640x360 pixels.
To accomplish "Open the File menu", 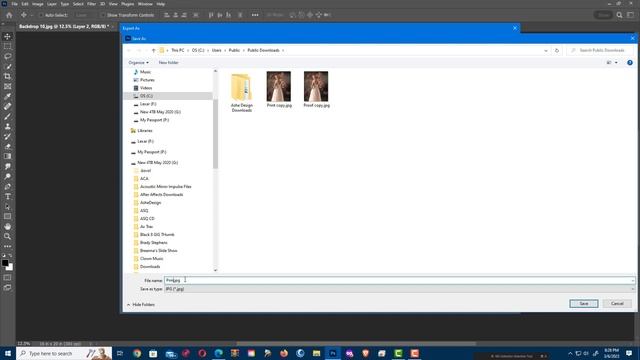I will [14, 4].
